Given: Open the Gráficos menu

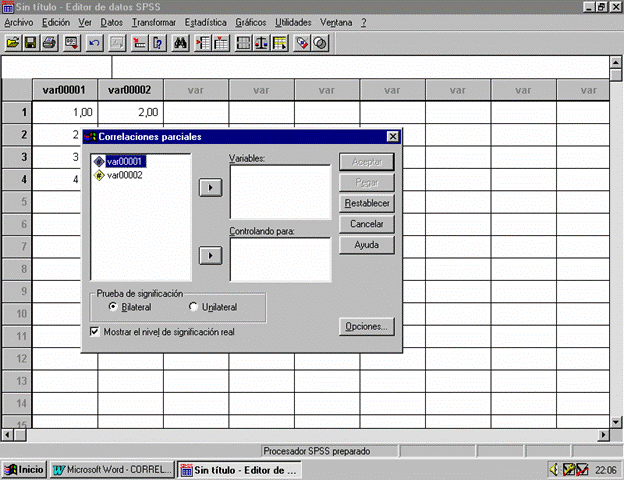Looking at the screenshot, I should pyautogui.click(x=251, y=22).
